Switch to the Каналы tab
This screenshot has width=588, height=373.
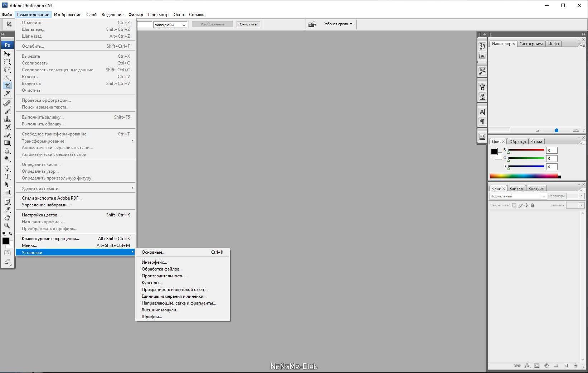point(516,188)
